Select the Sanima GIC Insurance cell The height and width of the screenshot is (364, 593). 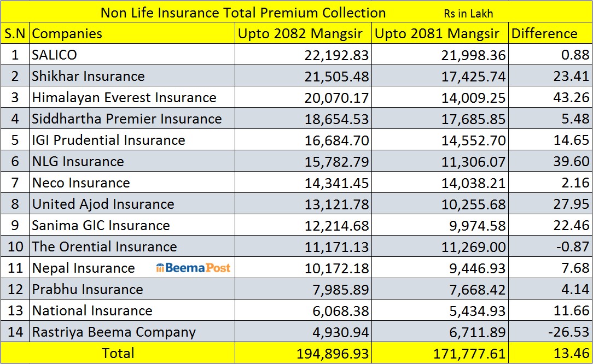101,225
